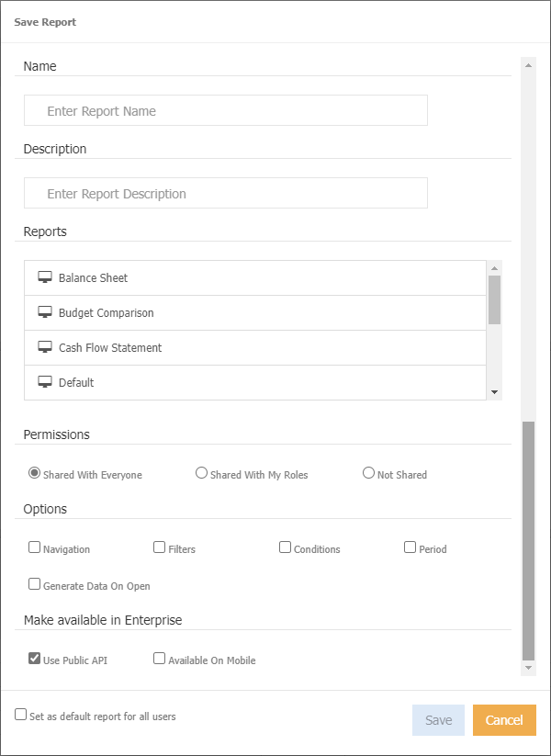Check the Conditions checkbox

pyautogui.click(x=285, y=547)
